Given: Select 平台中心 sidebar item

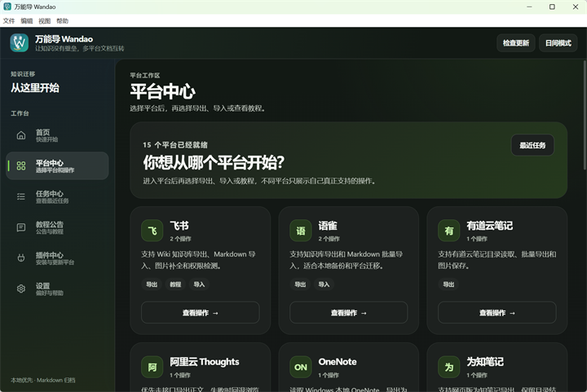Looking at the screenshot, I should coord(57,166).
